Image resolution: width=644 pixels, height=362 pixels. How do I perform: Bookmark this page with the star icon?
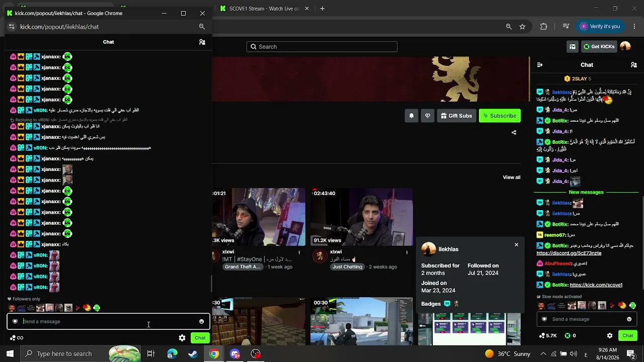coord(522,27)
